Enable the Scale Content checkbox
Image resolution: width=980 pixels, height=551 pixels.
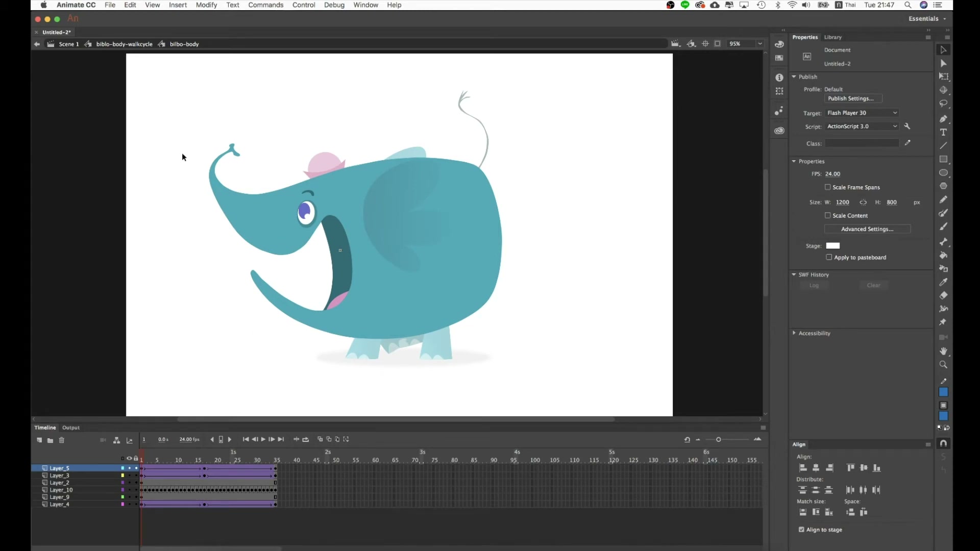click(828, 215)
